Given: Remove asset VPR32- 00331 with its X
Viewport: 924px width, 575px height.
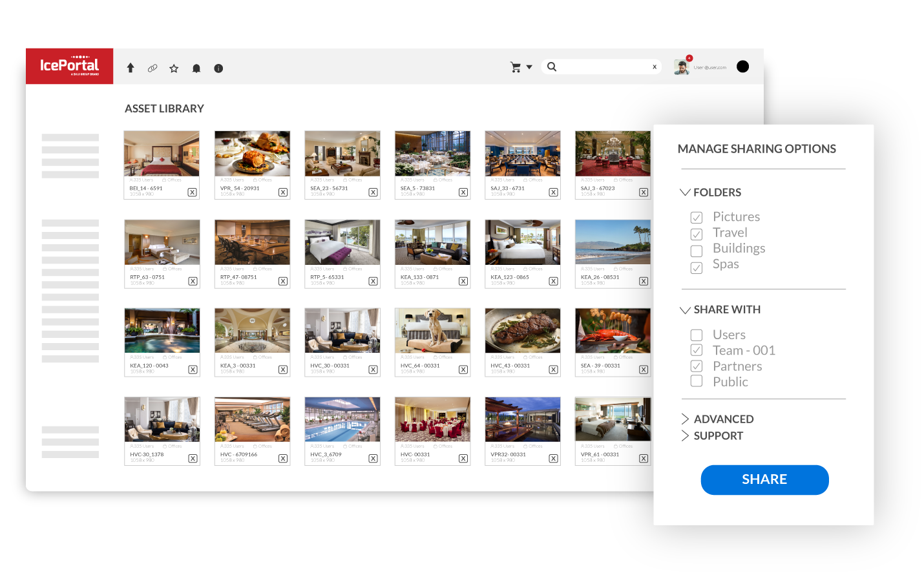Looking at the screenshot, I should [x=554, y=458].
